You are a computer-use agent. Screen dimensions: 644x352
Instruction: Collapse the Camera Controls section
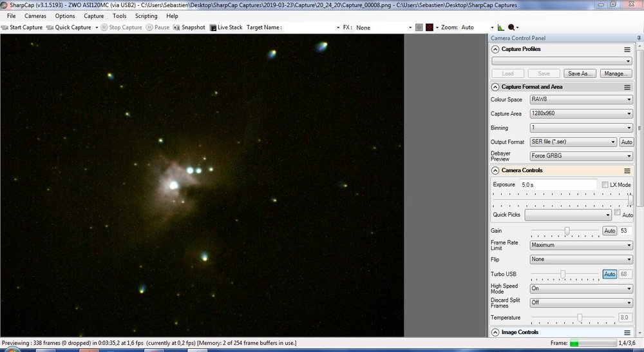[x=495, y=170]
